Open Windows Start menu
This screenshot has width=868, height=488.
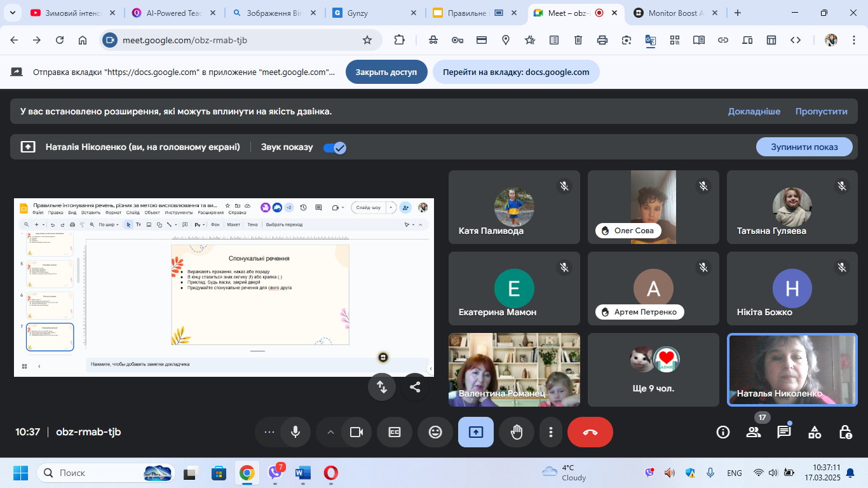(x=21, y=473)
